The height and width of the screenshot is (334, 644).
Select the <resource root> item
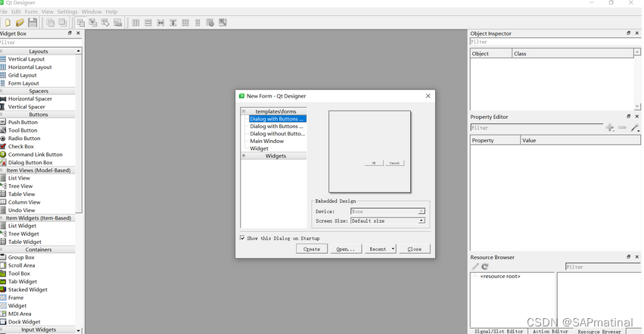(500, 276)
